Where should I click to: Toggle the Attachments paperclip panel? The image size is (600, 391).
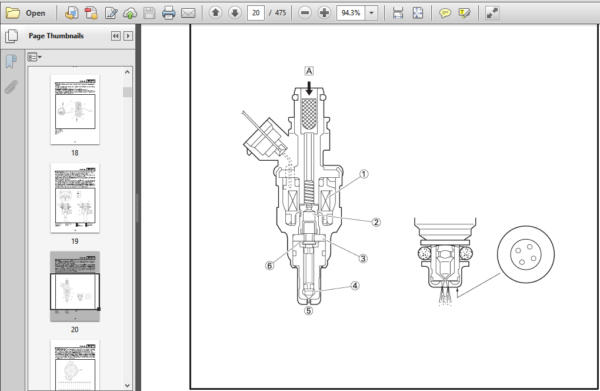click(x=11, y=87)
